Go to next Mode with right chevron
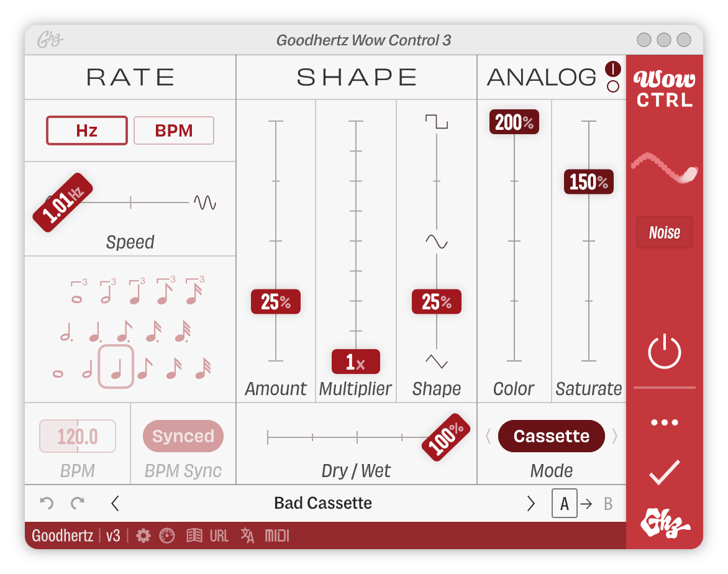Image resolution: width=728 pixels, height=574 pixels. [x=615, y=436]
